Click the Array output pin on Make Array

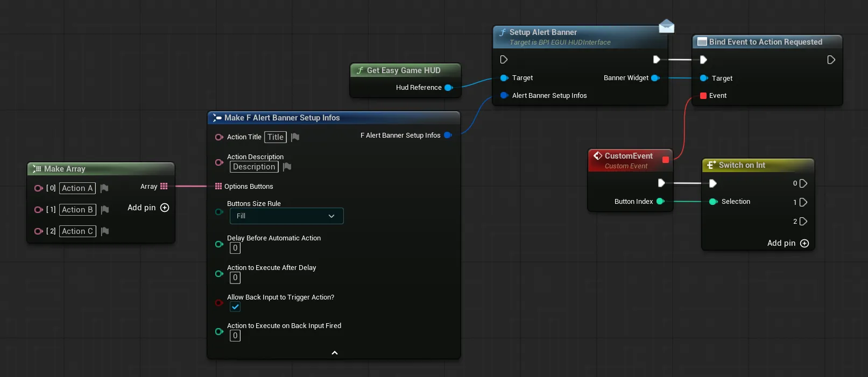tap(164, 187)
